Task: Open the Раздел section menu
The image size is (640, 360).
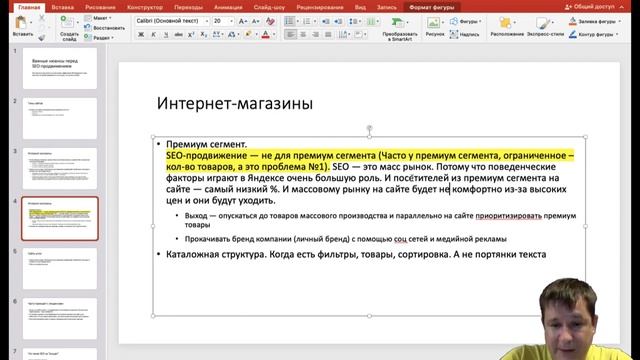Action: 99,38
